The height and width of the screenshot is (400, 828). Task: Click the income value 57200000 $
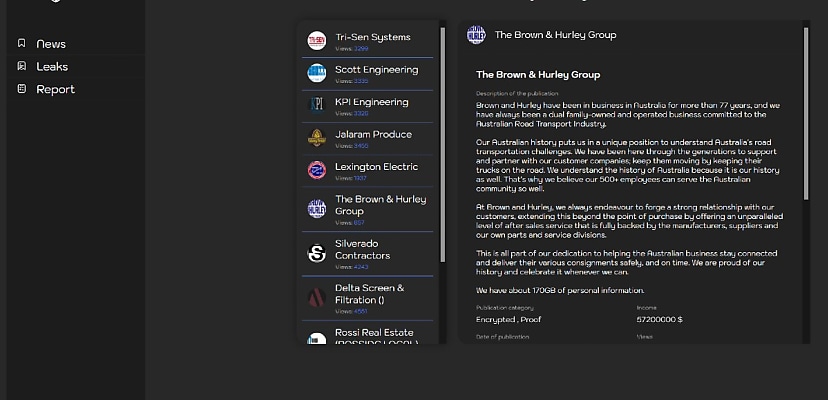[x=660, y=320]
